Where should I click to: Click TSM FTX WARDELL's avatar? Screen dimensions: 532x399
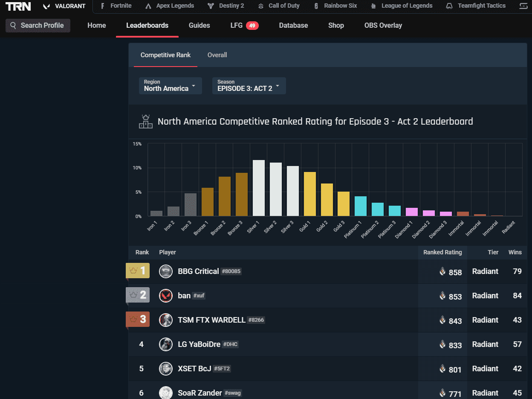point(166,320)
